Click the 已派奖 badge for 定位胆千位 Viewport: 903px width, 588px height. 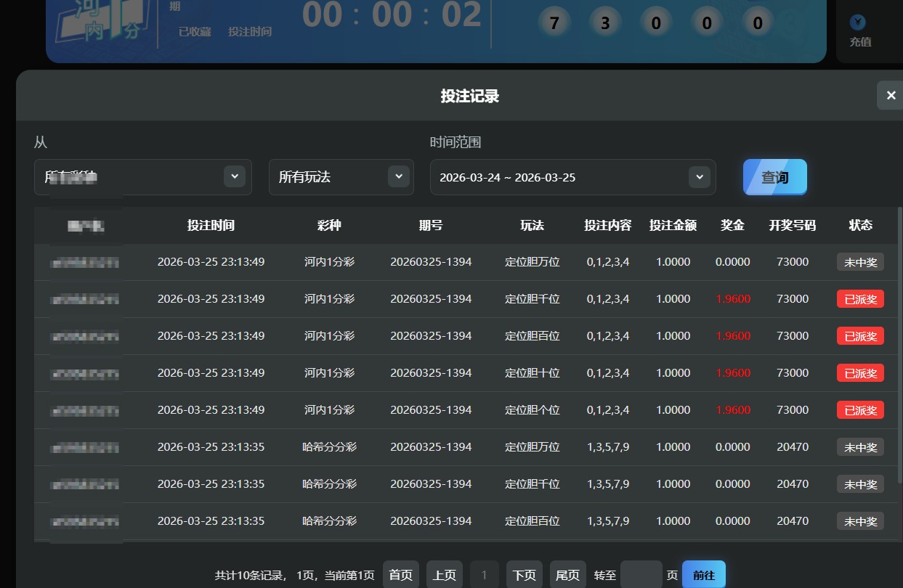click(x=860, y=299)
